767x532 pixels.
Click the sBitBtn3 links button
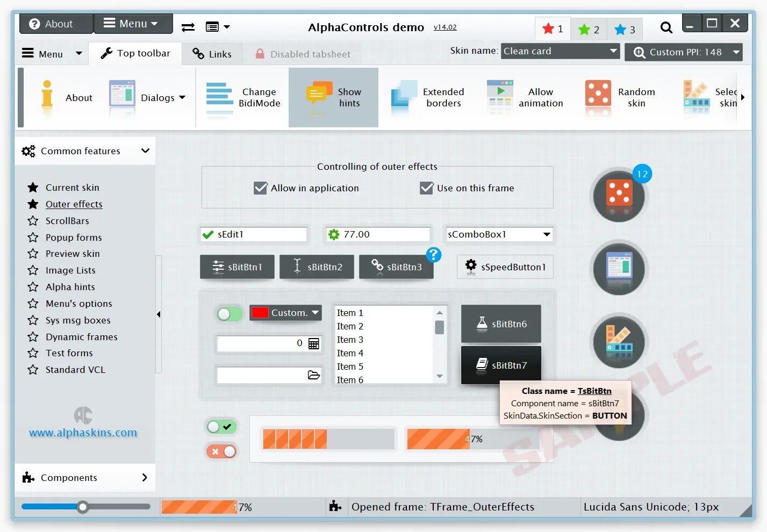point(397,267)
